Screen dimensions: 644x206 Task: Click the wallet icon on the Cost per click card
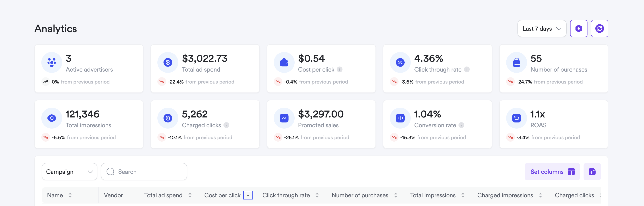[284, 62]
